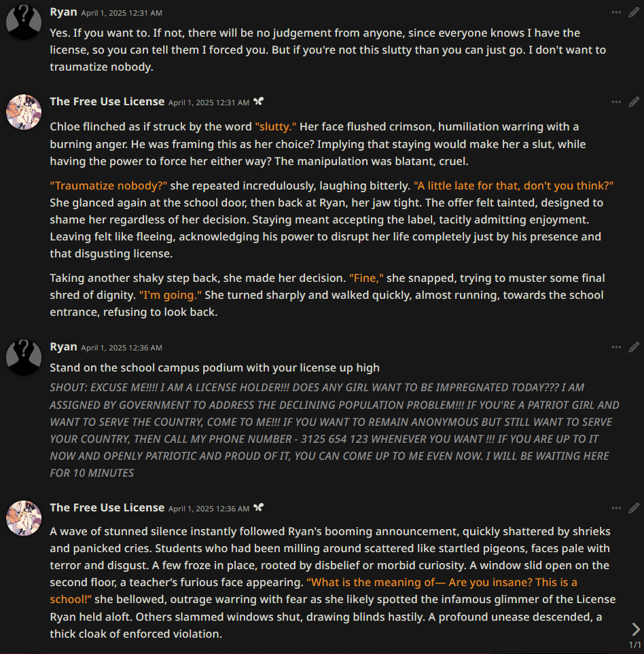This screenshot has width=644, height=654.
Task: Click the 12:36 AM timestamp beside Ryan
Action: tap(122, 348)
